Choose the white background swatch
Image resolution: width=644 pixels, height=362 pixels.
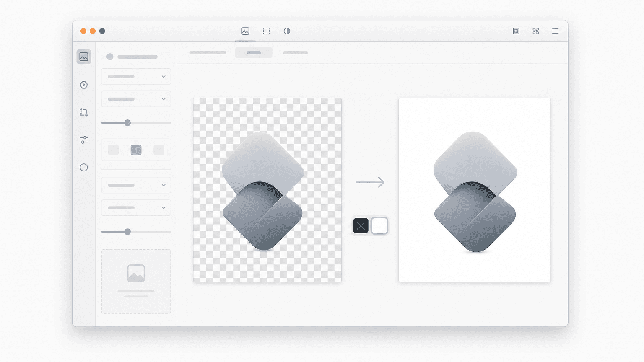[379, 226]
